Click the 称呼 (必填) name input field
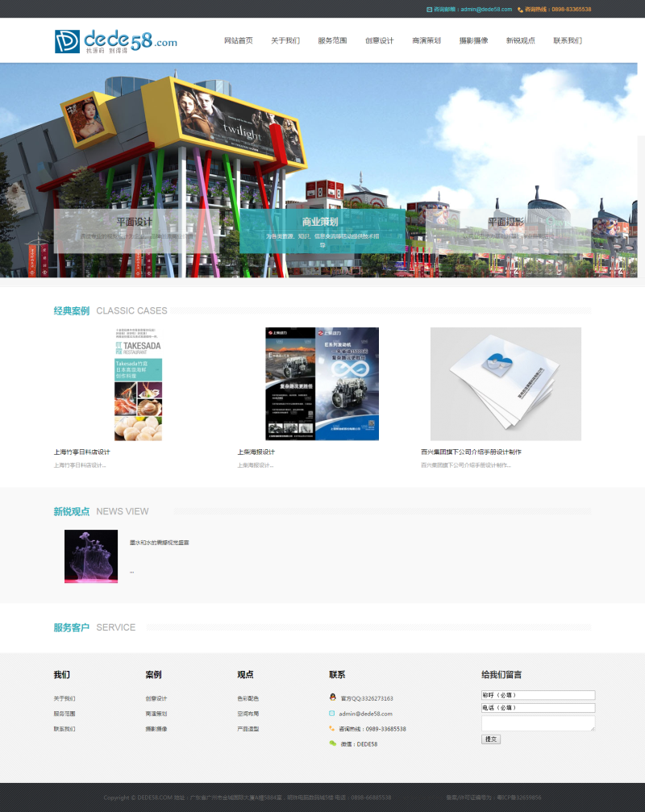The height and width of the screenshot is (812, 645). (x=539, y=695)
